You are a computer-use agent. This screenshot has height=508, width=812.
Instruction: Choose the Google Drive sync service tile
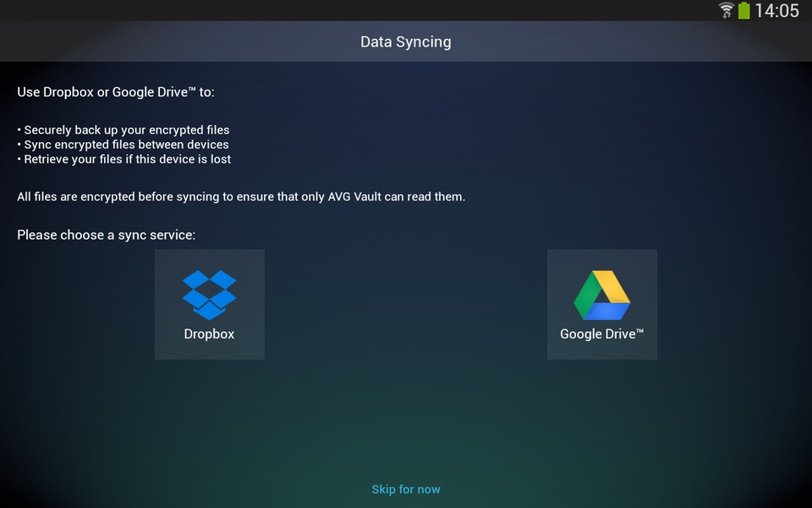point(602,304)
